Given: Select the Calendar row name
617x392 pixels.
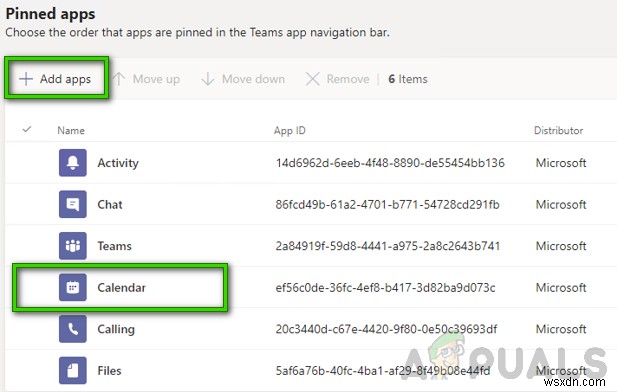Looking at the screenshot, I should [x=122, y=288].
